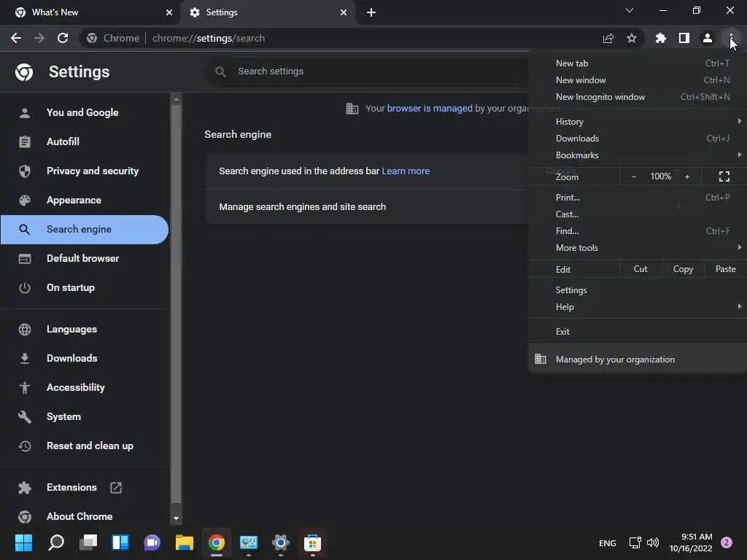Enter fullscreen using the zoom row icon

click(x=724, y=176)
